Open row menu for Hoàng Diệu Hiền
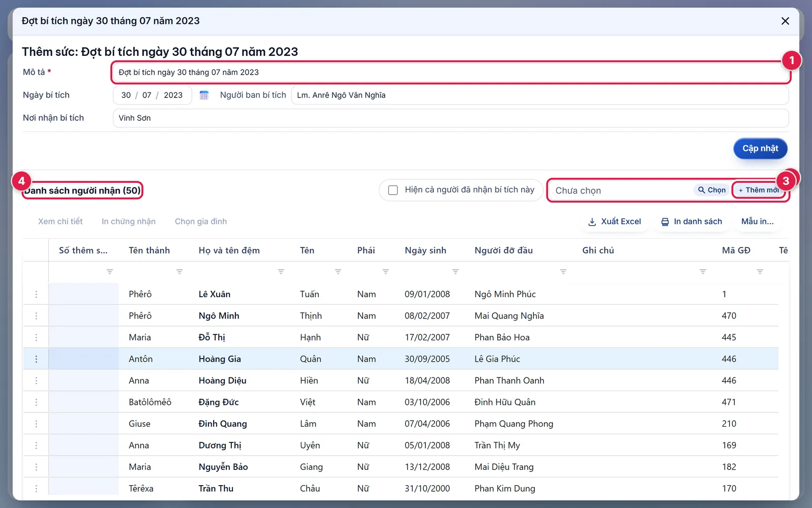Viewport: 812px width, 508px height. (x=36, y=380)
